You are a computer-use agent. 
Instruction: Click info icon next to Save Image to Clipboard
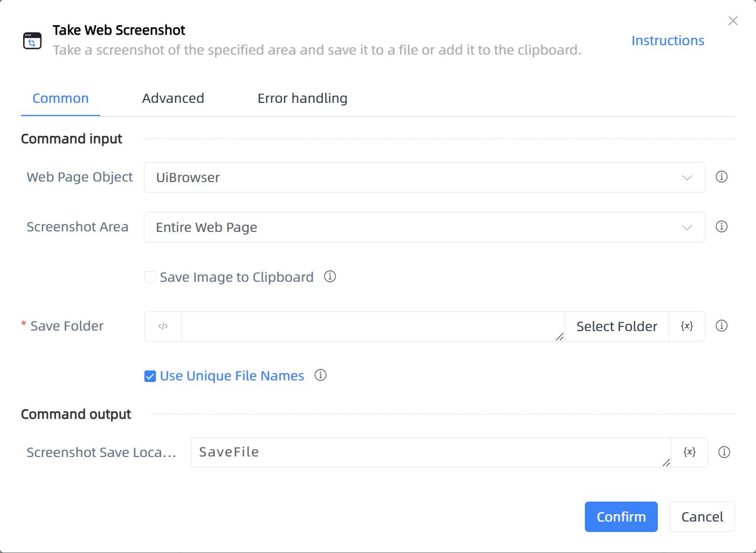330,276
